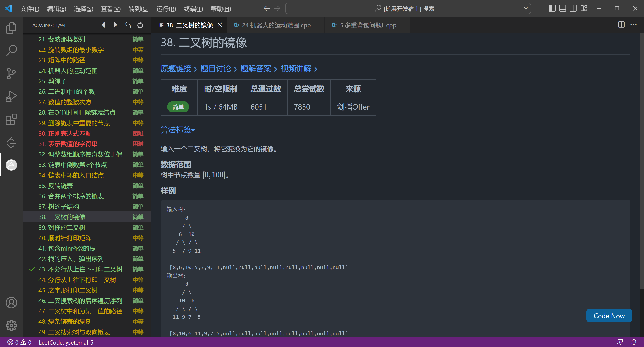Click the refresh icon in AcWing panel header
This screenshot has height=347, width=644.
click(140, 25)
